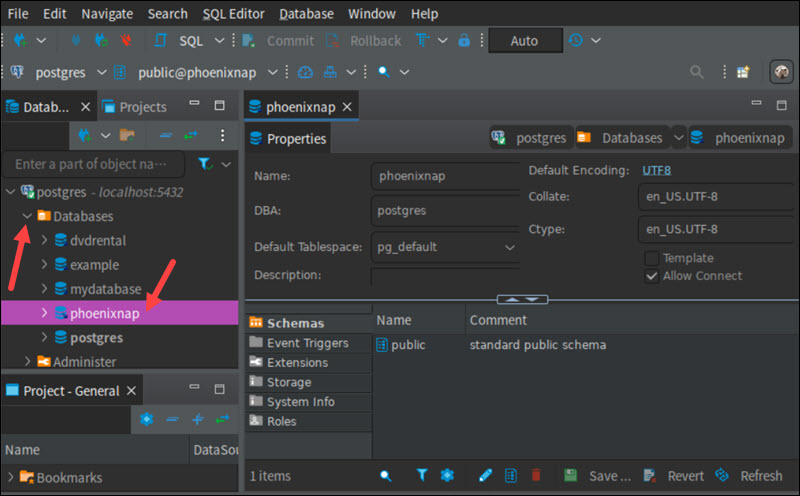Click the bottom bar filter funnel icon
The image size is (800, 496).
tap(421, 476)
